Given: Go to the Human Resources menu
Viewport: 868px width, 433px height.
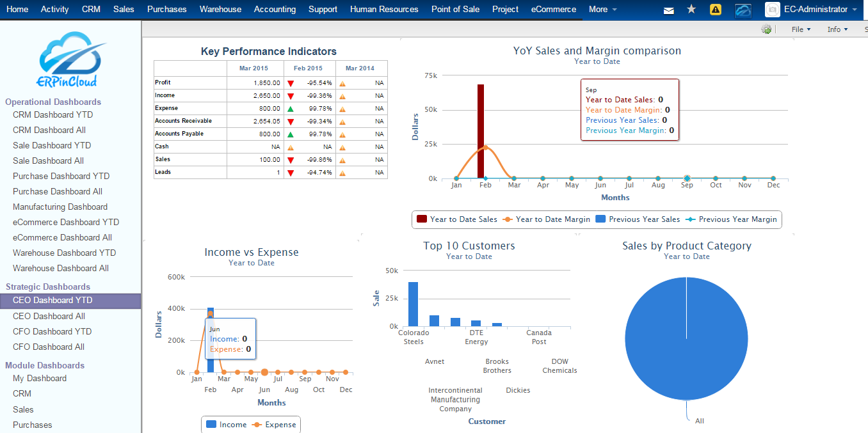Looking at the screenshot, I should point(384,10).
